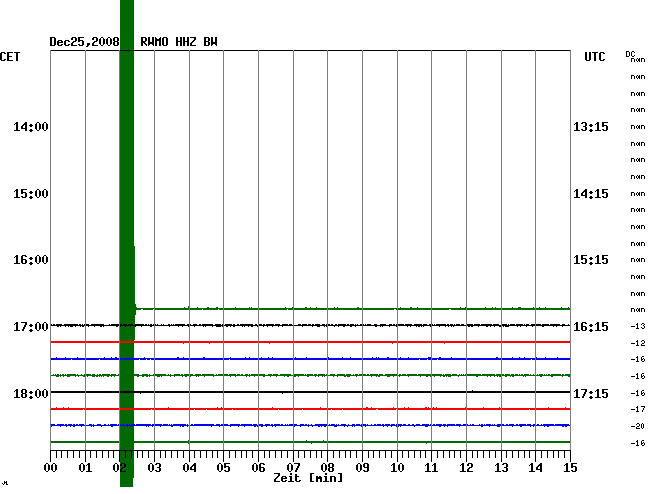Click the large green spike at minute 02
Screen dimensions: 650x494
pyautogui.click(x=127, y=243)
